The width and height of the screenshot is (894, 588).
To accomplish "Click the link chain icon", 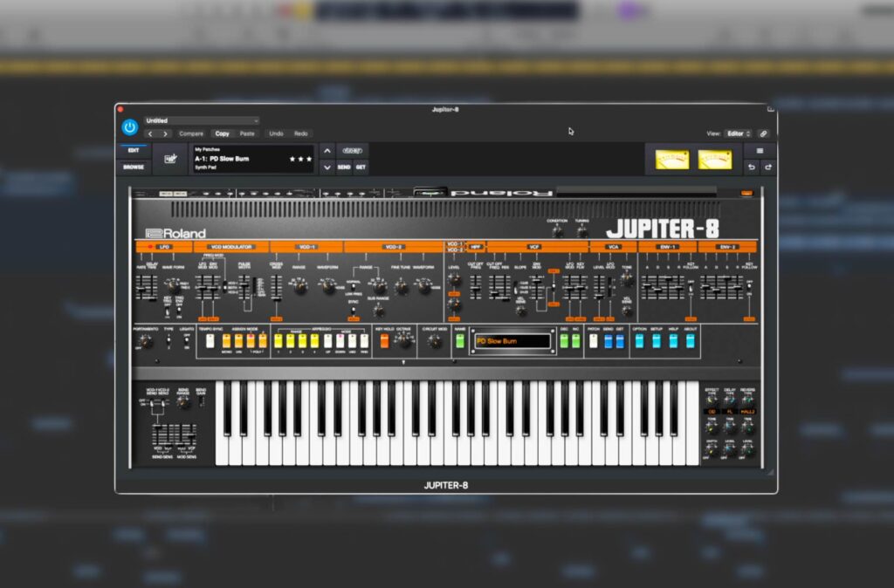I will (x=763, y=133).
